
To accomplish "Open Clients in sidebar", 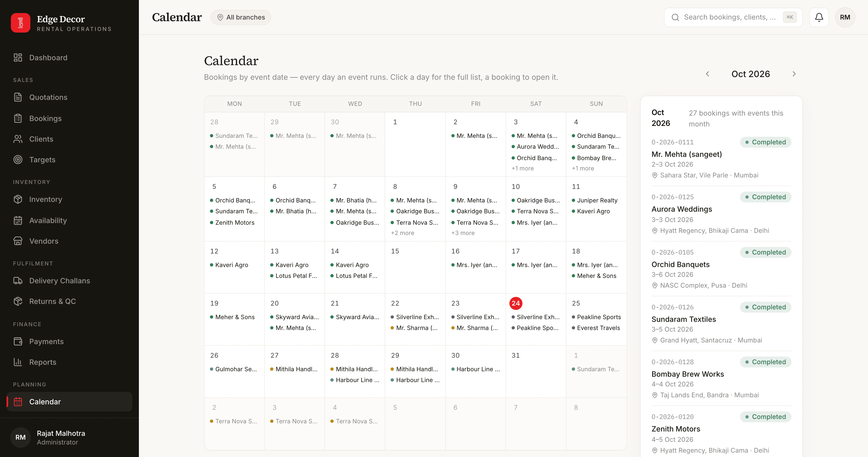I will pyautogui.click(x=69, y=139).
